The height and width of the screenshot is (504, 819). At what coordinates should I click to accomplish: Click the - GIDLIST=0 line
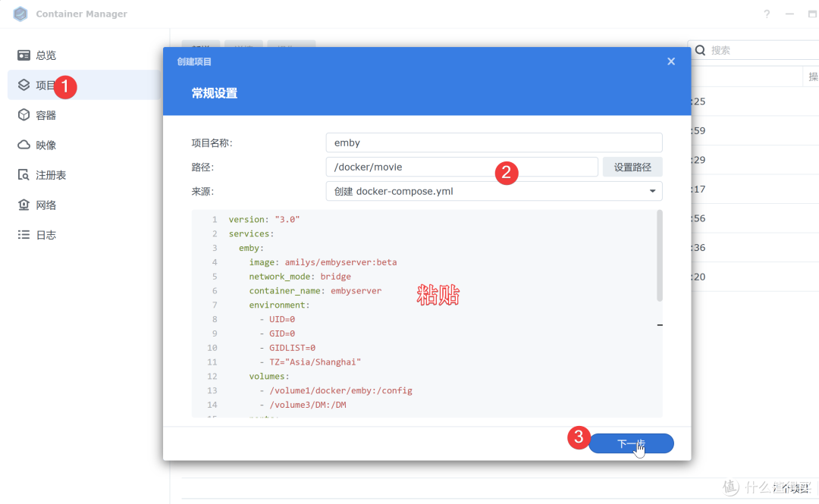tap(287, 348)
